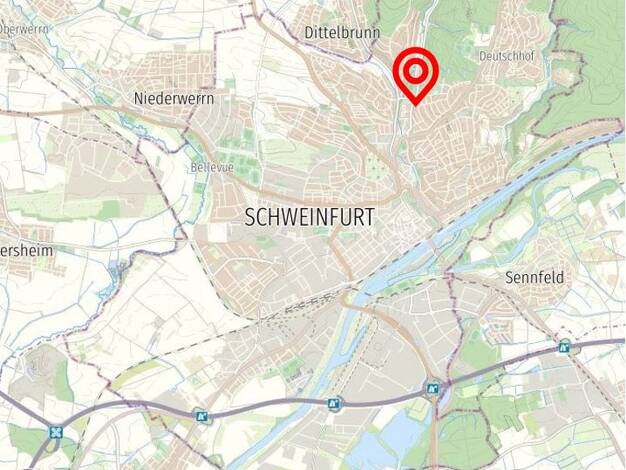The height and width of the screenshot is (470, 626).
Task: Click the Deutschhof district label
Action: coord(506,56)
